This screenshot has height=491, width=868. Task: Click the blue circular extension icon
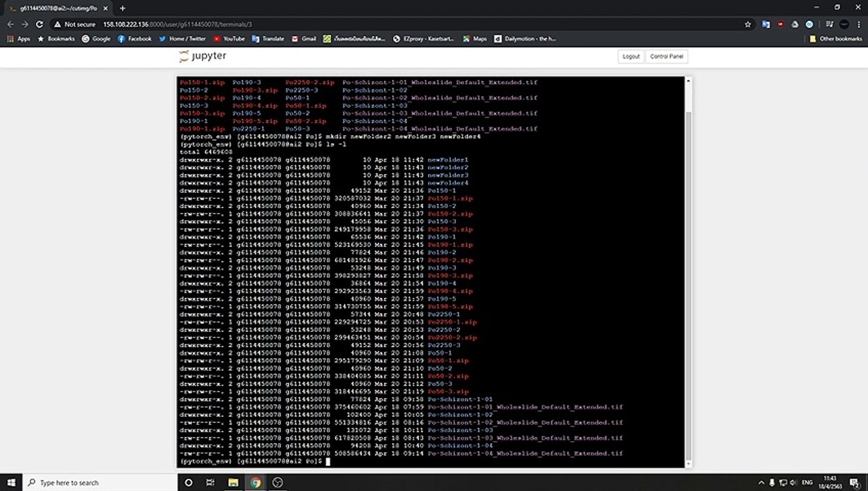[x=809, y=24]
